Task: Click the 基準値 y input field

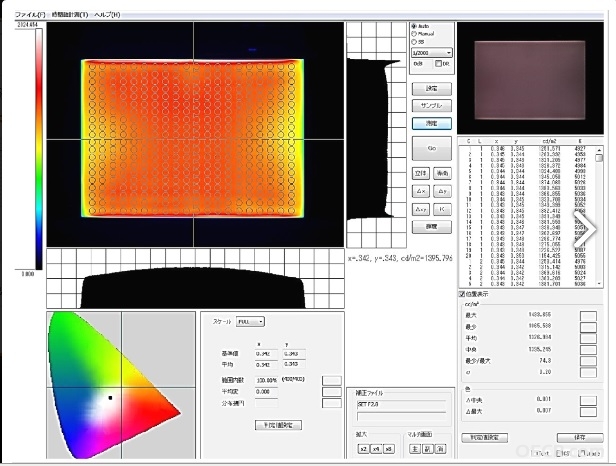Action: (294, 354)
